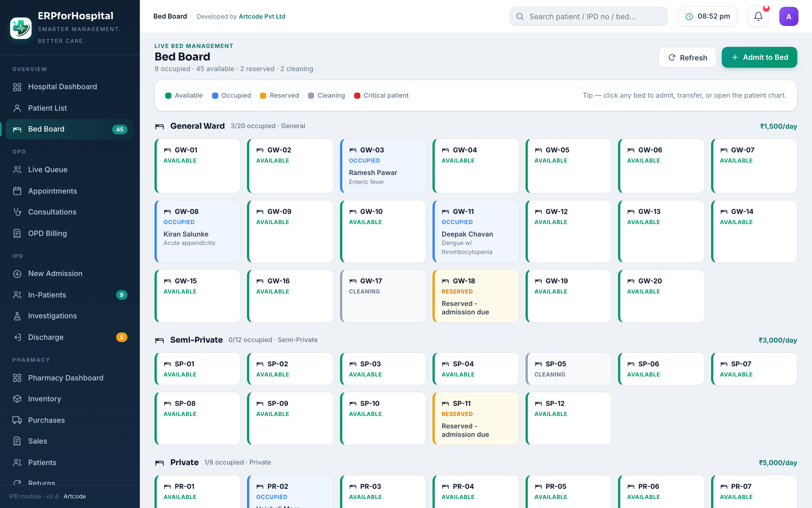Click the ERPforHospital heartbeat logo icon
Viewport: 812px width, 508px height.
pos(21,28)
